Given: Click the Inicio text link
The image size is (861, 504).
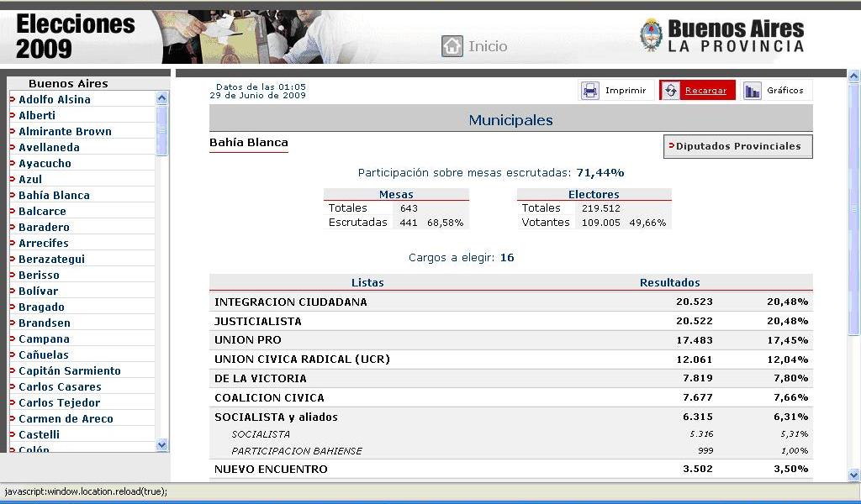Looking at the screenshot, I should [x=488, y=46].
